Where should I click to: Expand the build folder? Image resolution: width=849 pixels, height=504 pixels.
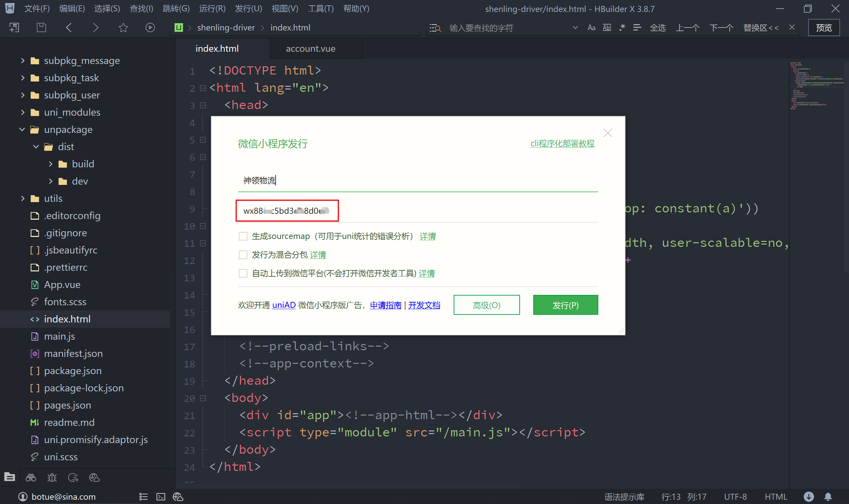pyautogui.click(x=51, y=164)
